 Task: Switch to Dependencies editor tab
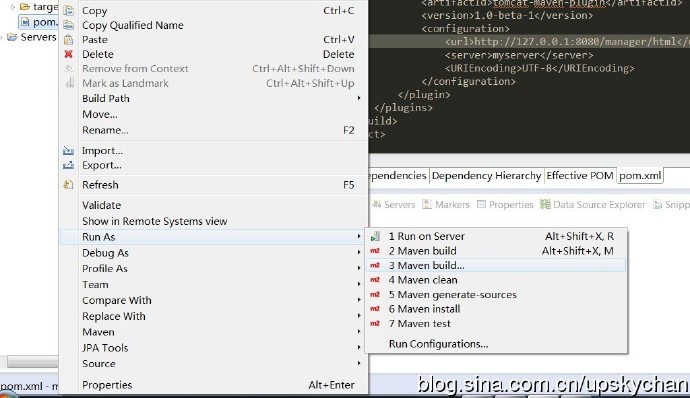click(398, 176)
